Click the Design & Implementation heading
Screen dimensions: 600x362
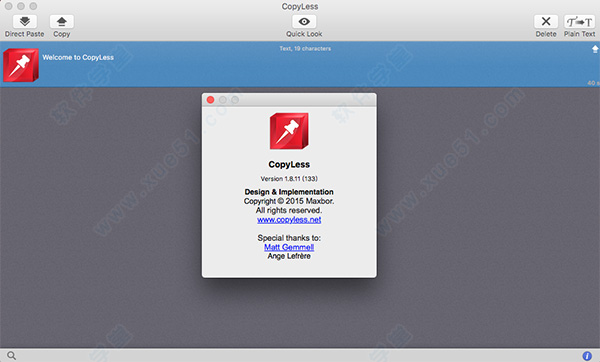289,192
